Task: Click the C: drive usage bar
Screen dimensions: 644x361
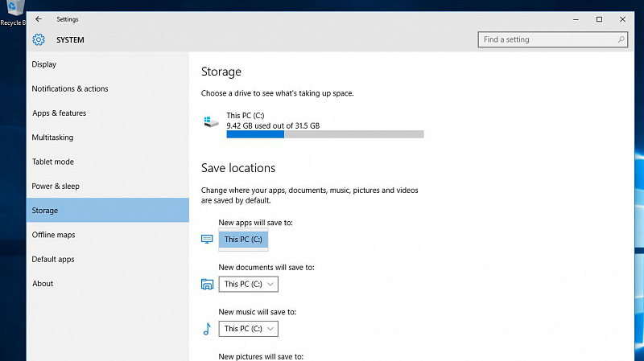Action: click(325, 134)
